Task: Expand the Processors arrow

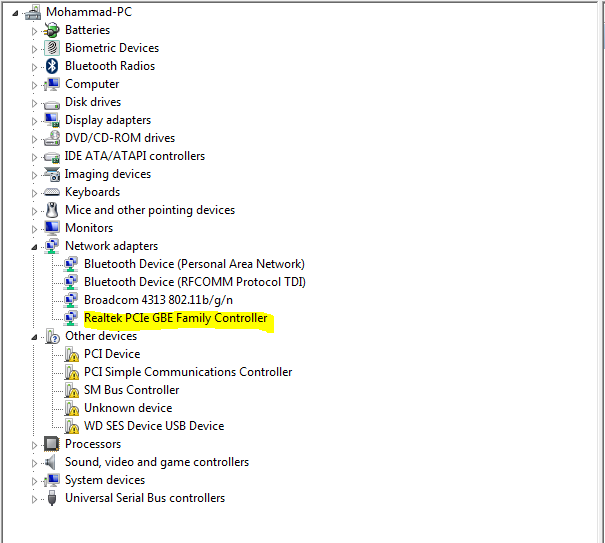Action: tap(34, 445)
